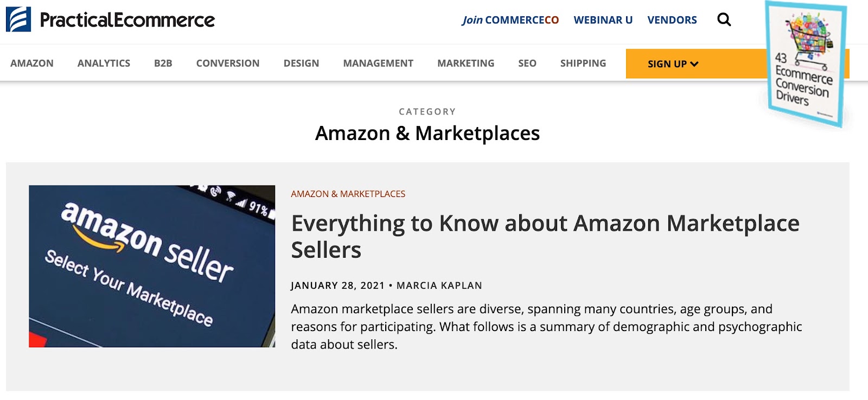Click the 43 Ecommerce Conversion Drivers book
This screenshot has width=868, height=400.
click(x=805, y=65)
